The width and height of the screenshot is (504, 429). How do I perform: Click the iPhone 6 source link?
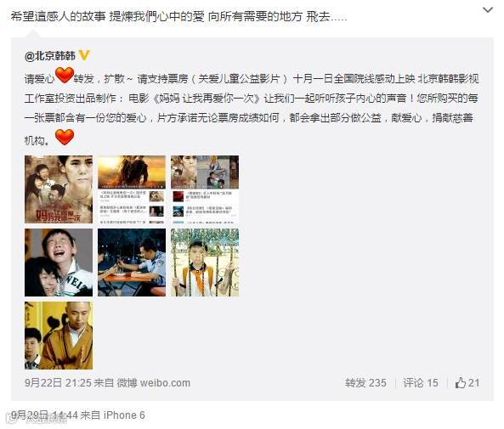pyautogui.click(x=124, y=415)
